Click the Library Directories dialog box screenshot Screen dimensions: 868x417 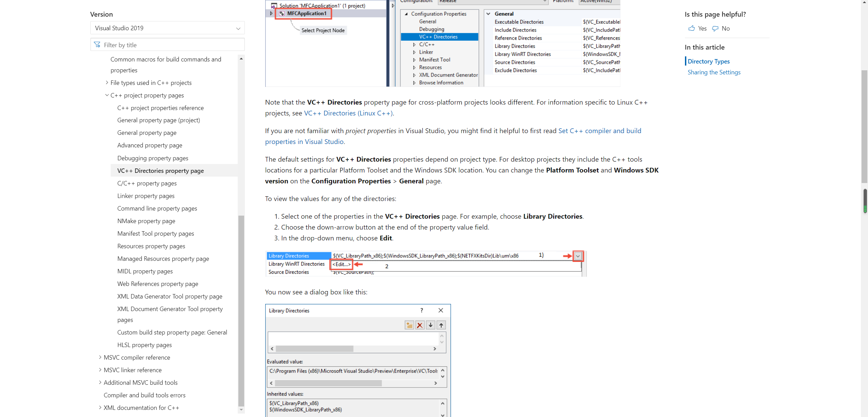click(x=358, y=361)
